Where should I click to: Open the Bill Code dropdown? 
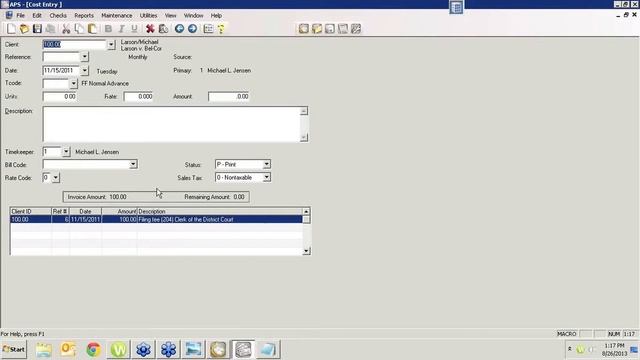click(x=133, y=164)
